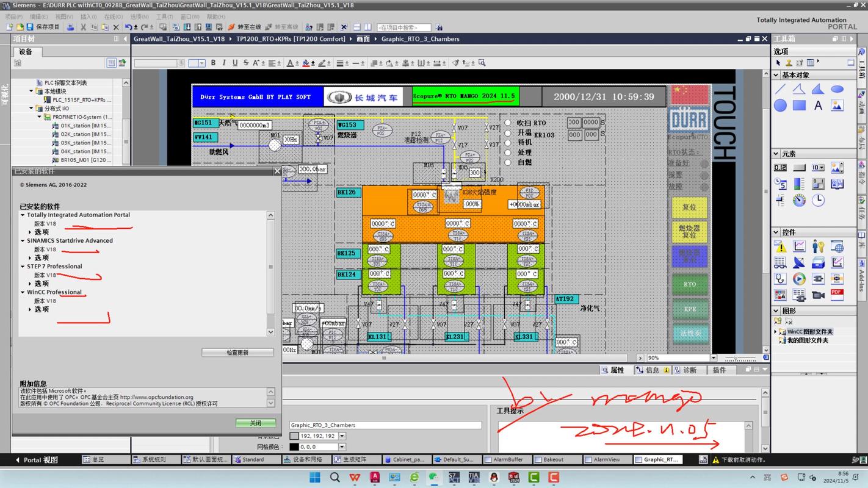Click the yellow 复位 button on HMI screen
Viewport: 868px width, 488px height.
click(689, 207)
